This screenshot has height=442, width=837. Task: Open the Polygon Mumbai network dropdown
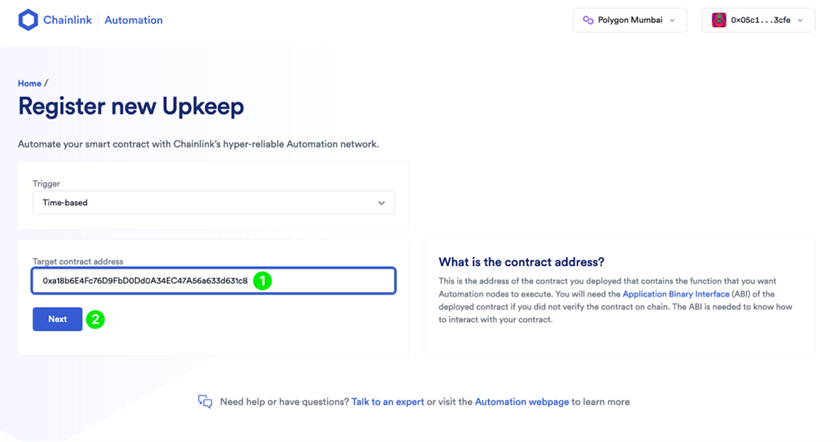[x=630, y=20]
